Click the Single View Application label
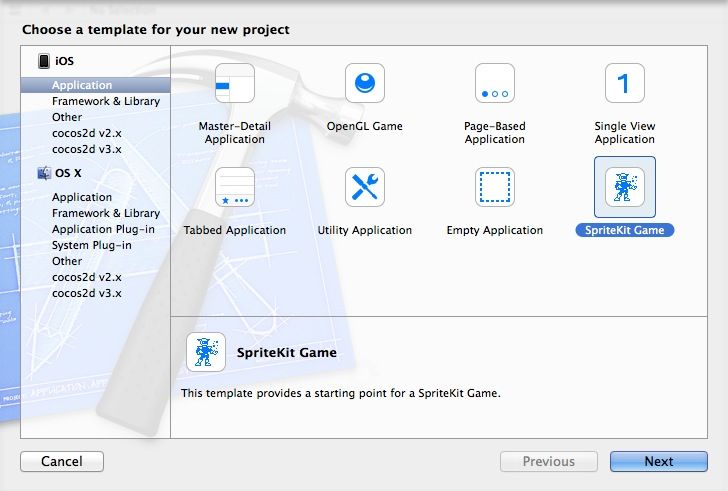 click(625, 133)
